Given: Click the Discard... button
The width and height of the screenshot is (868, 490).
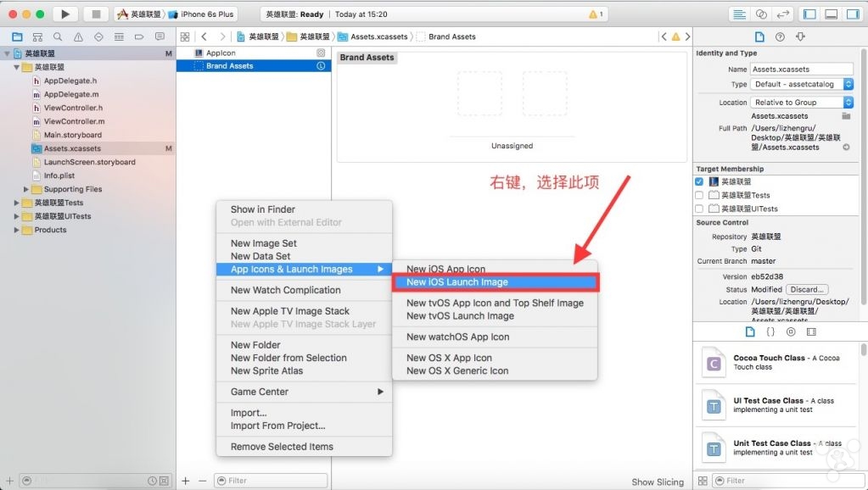Looking at the screenshot, I should (807, 289).
